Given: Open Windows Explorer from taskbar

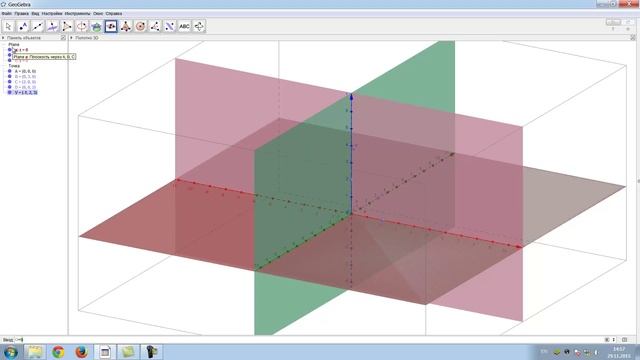Looking at the screenshot, I should (35, 352).
